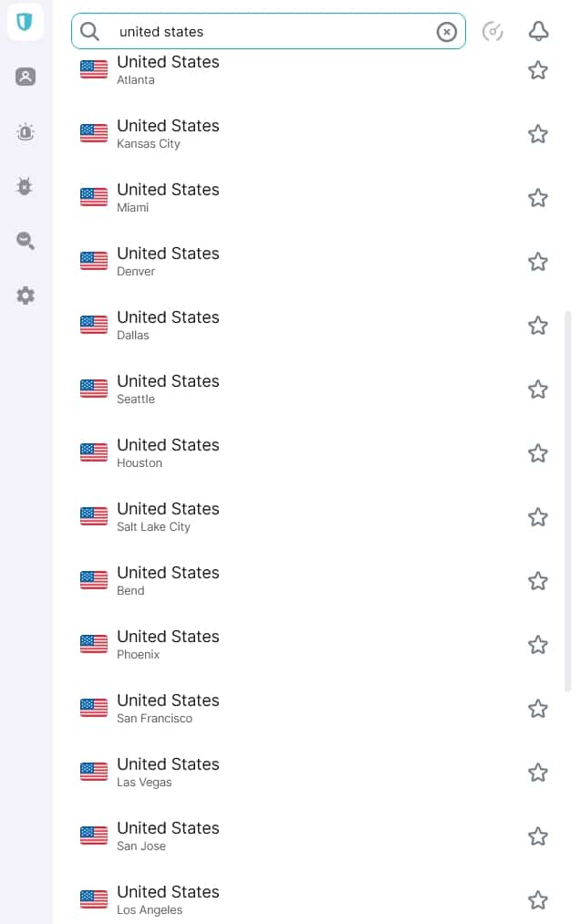Clear the united states search text
Screen dimensions: 580x924
pyautogui.click(x=446, y=32)
